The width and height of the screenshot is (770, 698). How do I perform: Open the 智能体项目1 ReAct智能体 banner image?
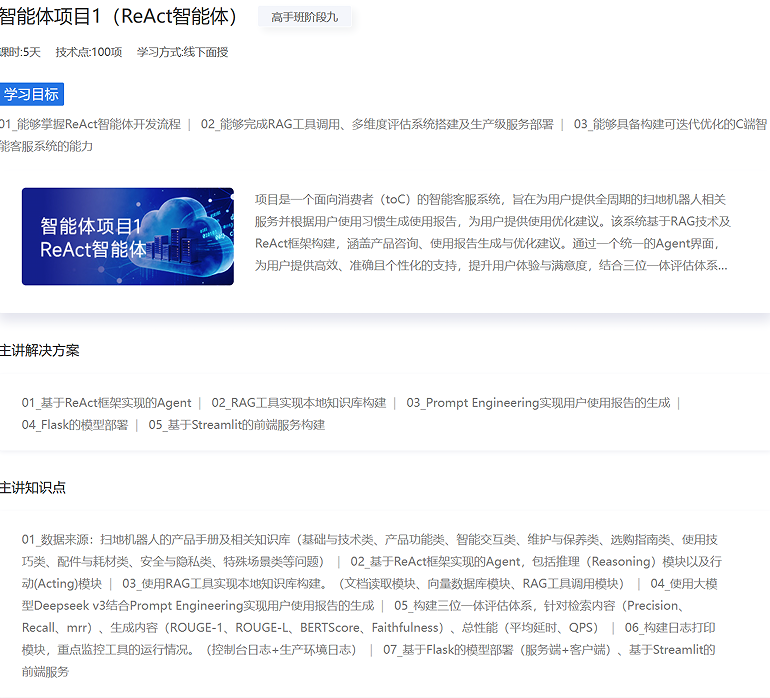[x=128, y=236]
